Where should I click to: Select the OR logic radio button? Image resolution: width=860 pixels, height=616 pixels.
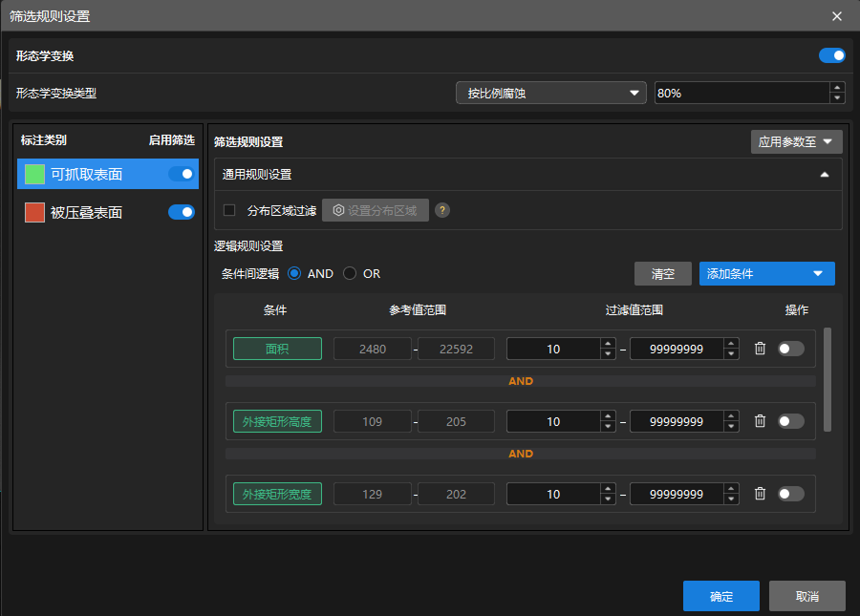coord(350,273)
